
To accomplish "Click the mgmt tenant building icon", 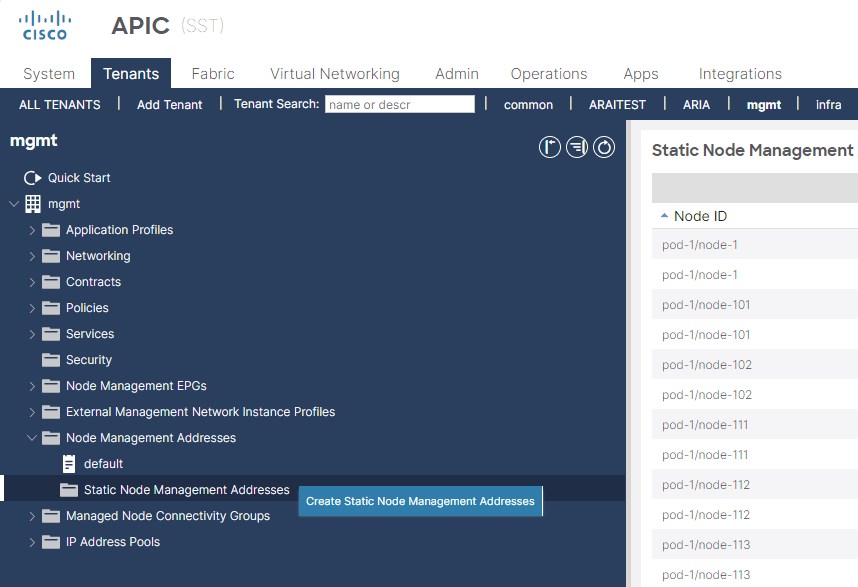I will (x=33, y=204).
